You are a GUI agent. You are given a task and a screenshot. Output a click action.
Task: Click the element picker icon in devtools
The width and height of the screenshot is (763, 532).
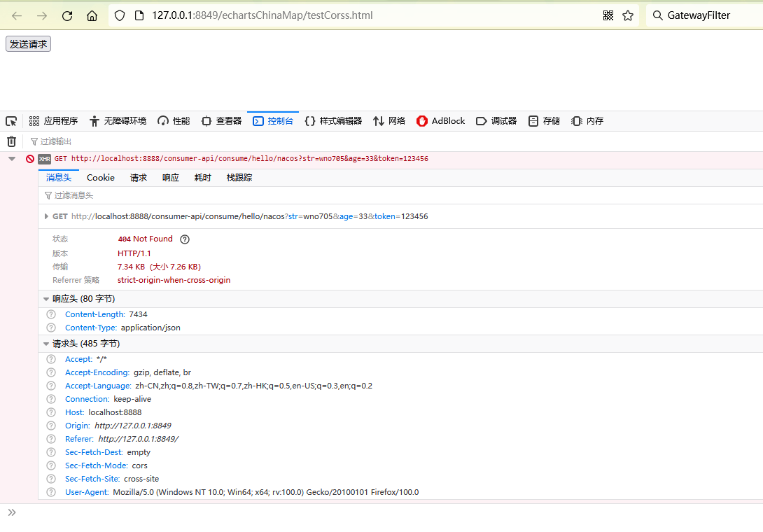tap(11, 121)
